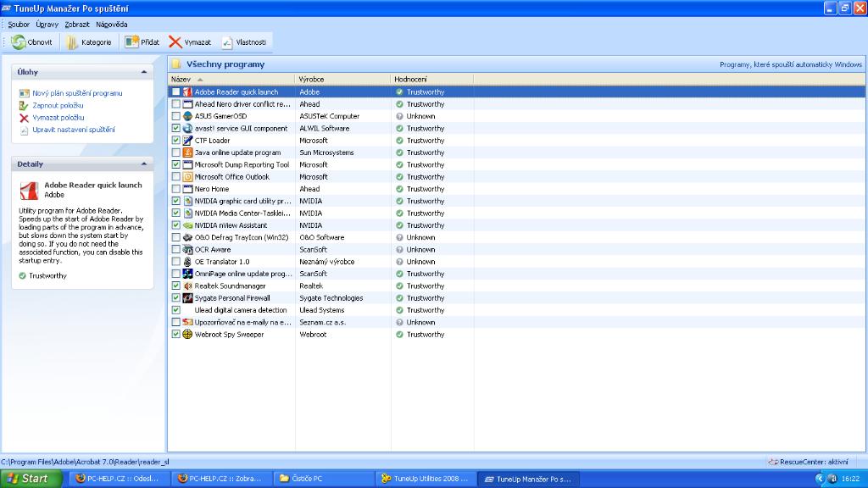The image size is (868, 488).
Task: Uncheck the CTF Loader startup checkbox
Action: 175,141
